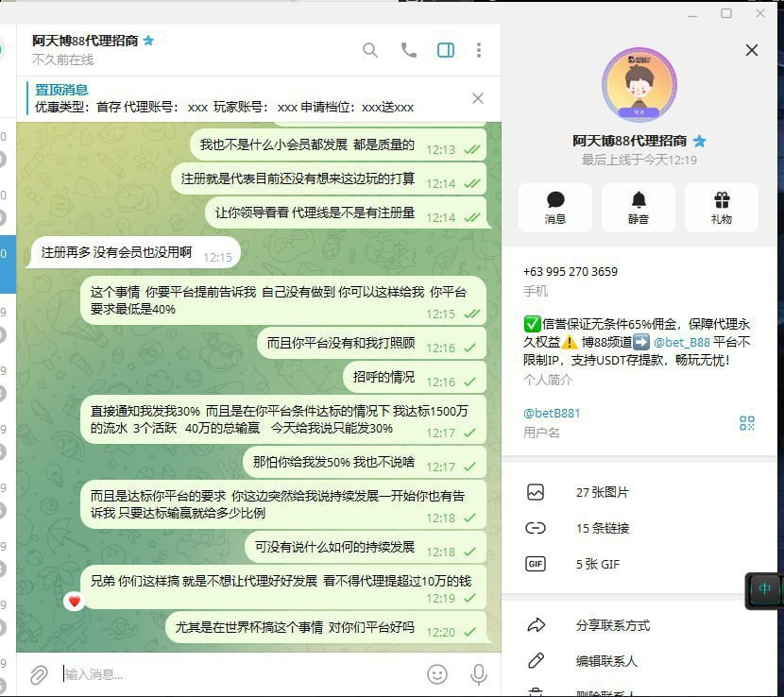Share contact via 分享联系方式
Image resolution: width=784 pixels, height=697 pixels.
click(x=537, y=624)
